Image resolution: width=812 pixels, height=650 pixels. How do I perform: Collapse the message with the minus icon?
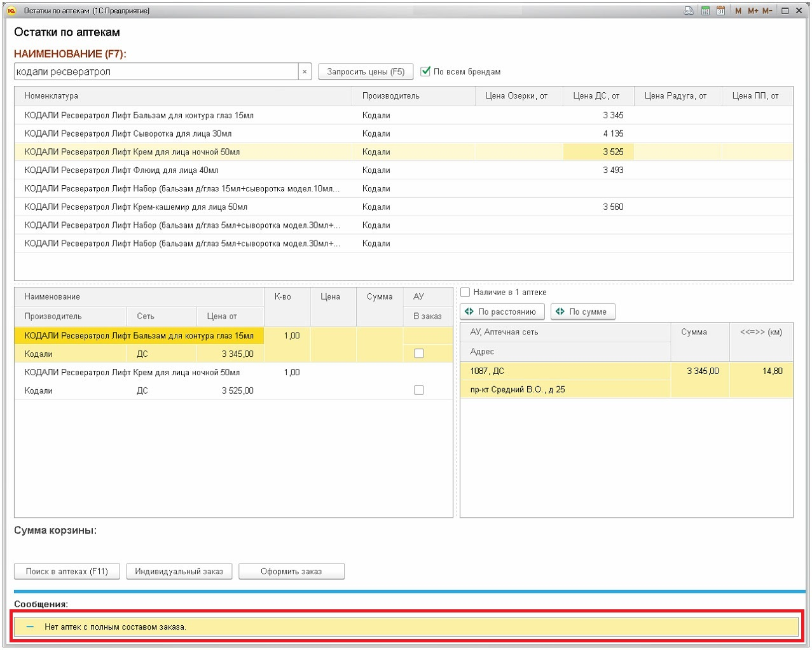(30, 626)
